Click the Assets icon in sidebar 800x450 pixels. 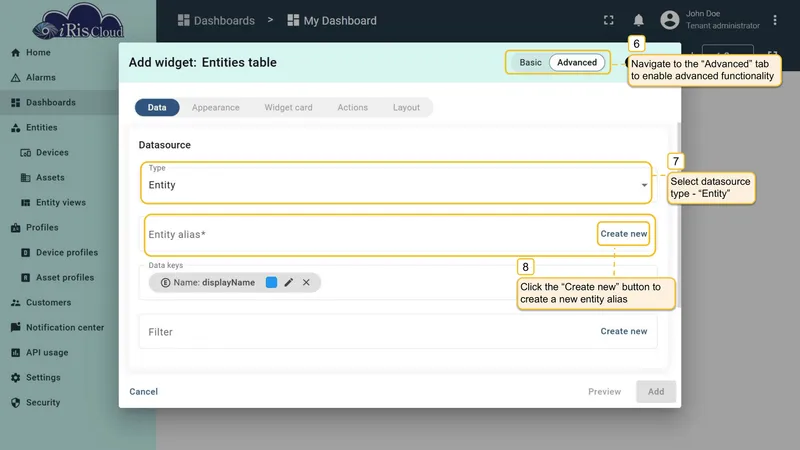pos(26,178)
